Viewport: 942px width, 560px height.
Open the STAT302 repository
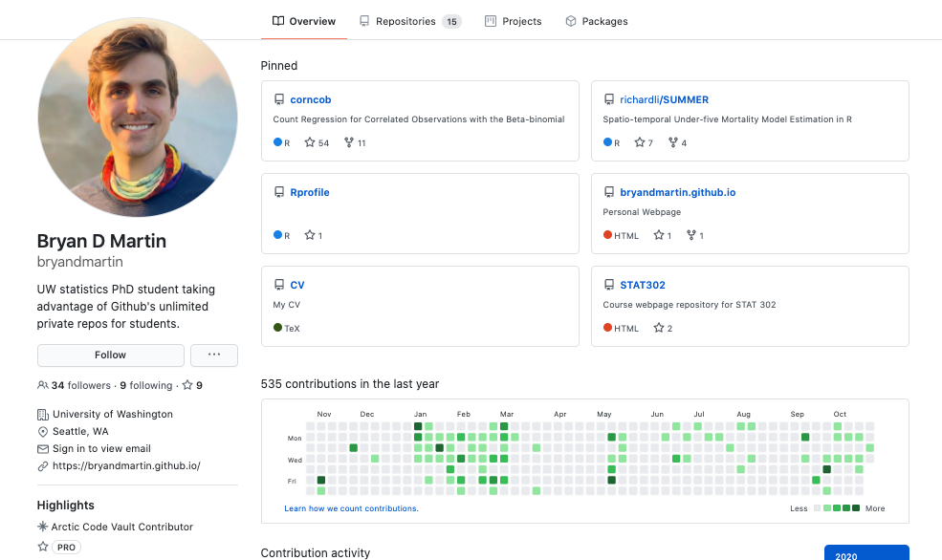pos(643,285)
